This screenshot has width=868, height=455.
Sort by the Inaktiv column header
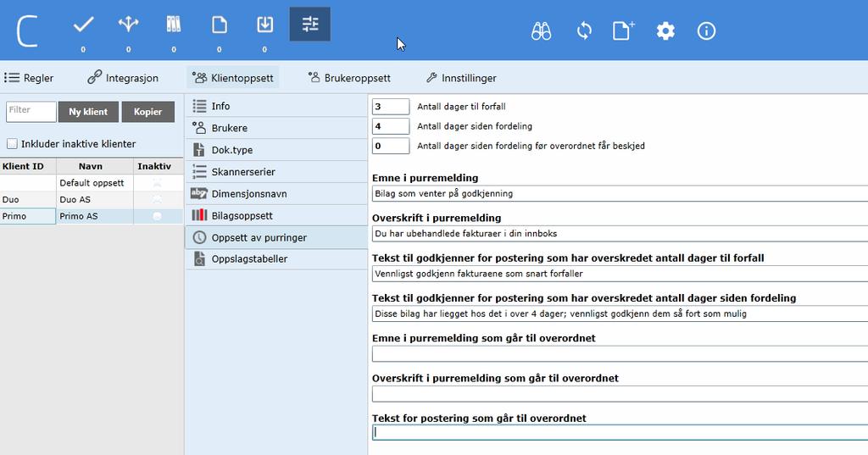point(159,166)
